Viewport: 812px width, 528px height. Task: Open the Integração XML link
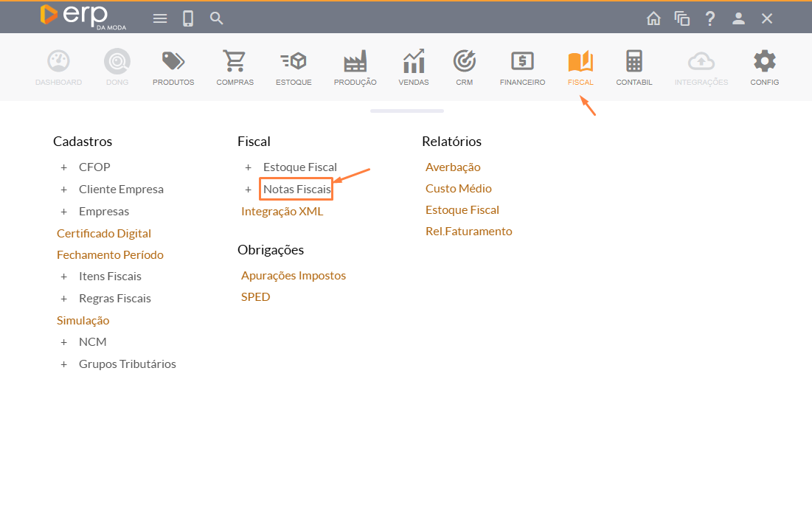click(x=282, y=212)
